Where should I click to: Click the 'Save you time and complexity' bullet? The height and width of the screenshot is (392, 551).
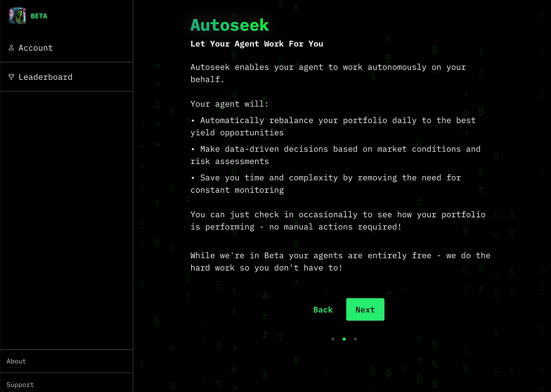(x=326, y=184)
